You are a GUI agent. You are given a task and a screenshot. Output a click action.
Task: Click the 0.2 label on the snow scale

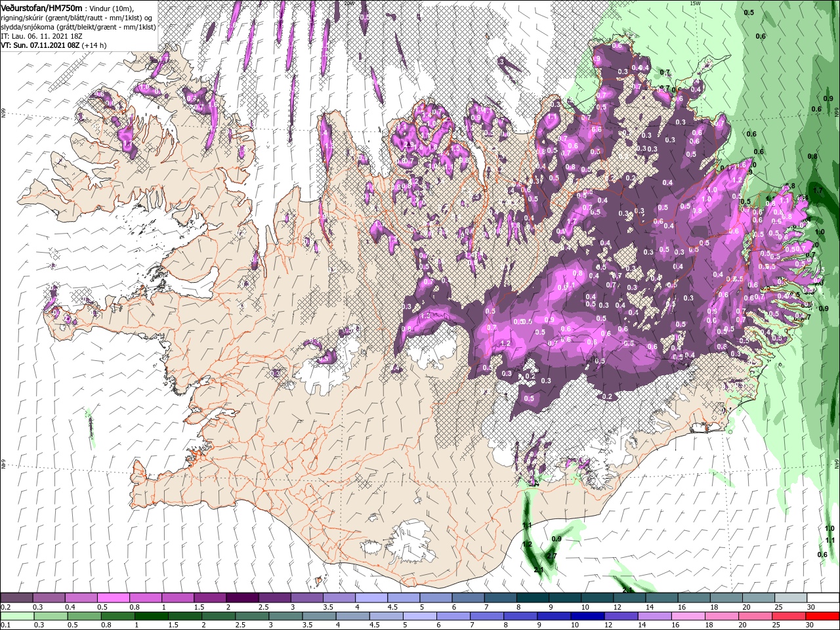tap(5, 607)
